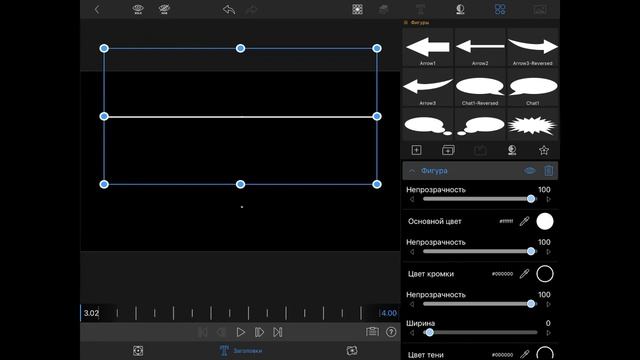Jump to the end of the clip

(278, 332)
